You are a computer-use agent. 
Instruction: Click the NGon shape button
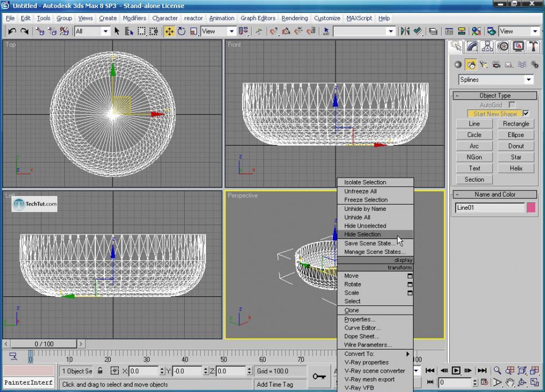pyautogui.click(x=474, y=157)
